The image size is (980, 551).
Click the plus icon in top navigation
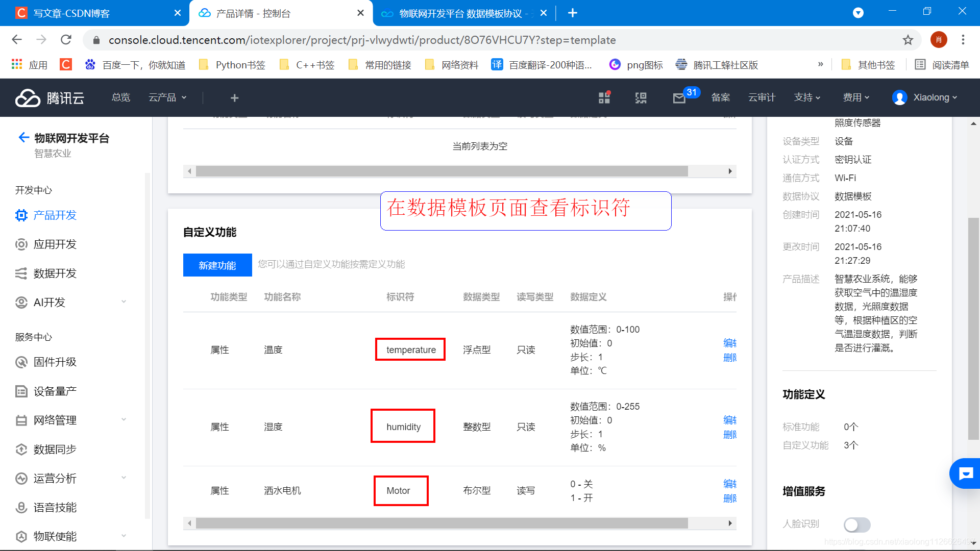point(234,97)
